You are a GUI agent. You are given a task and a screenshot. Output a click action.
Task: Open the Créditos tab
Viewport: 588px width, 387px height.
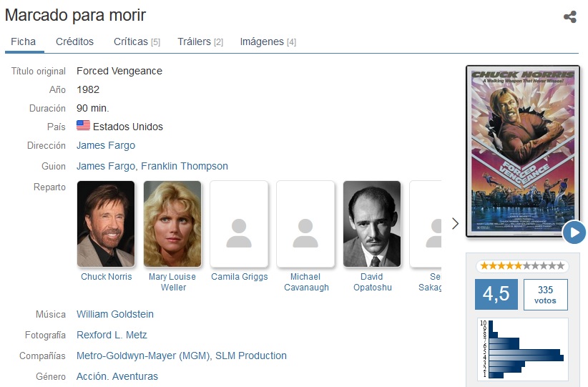(74, 41)
